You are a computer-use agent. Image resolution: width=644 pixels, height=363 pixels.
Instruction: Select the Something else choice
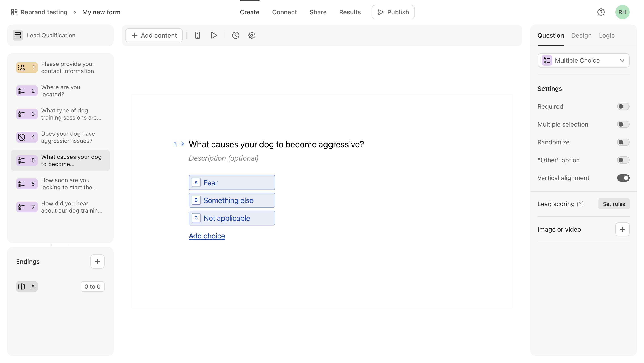(x=232, y=200)
